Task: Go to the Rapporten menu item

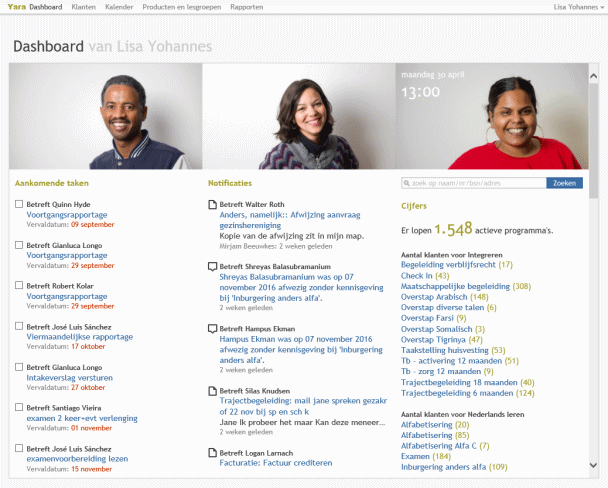Action: pyautogui.click(x=247, y=7)
